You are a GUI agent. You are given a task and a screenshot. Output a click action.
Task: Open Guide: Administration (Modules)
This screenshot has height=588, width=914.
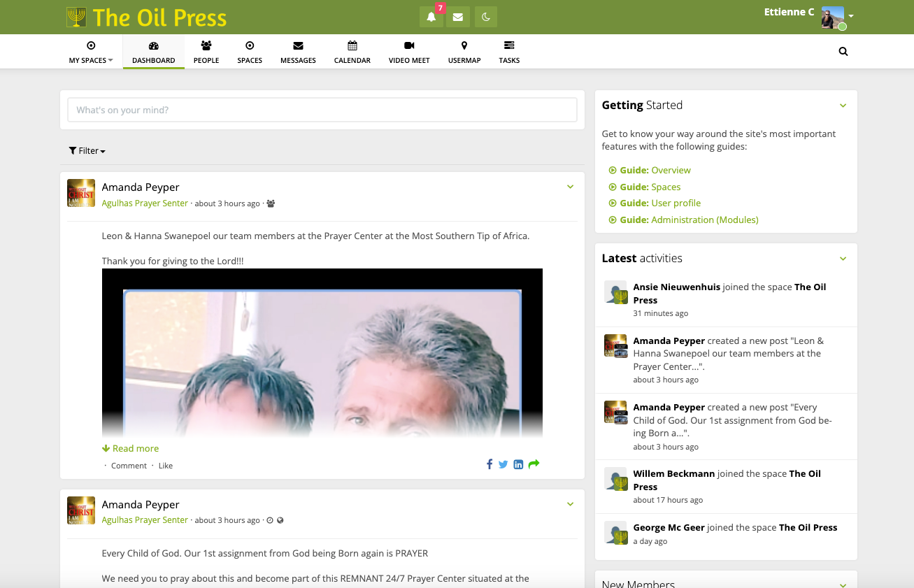[684, 220]
